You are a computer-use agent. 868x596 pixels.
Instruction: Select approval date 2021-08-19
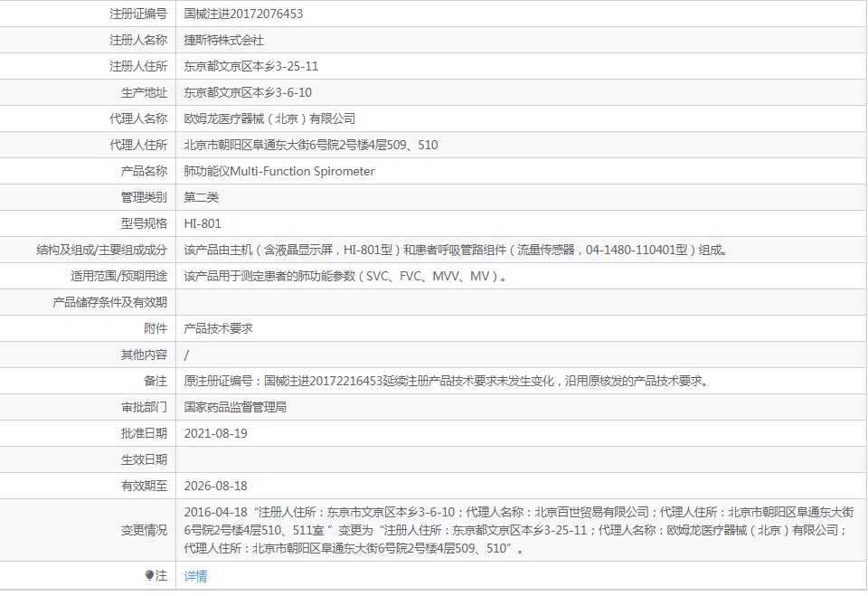click(x=216, y=434)
